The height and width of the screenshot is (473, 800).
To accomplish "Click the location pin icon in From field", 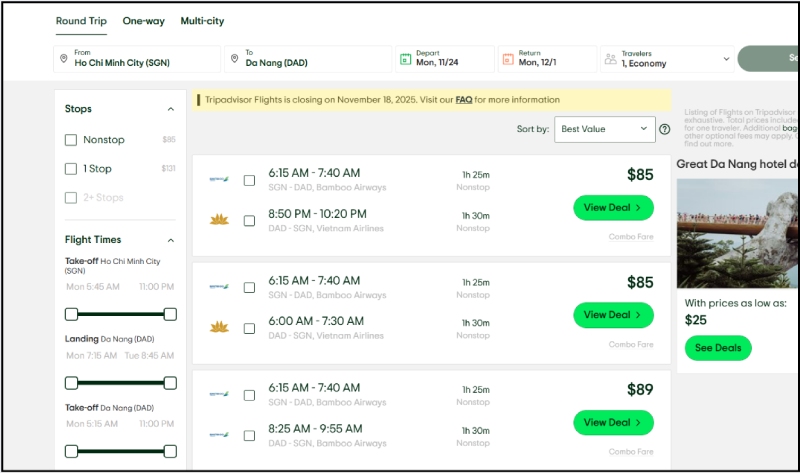I will (64, 59).
